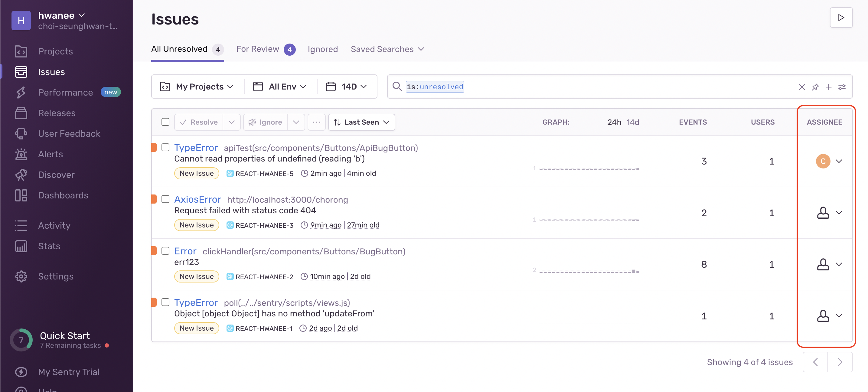This screenshot has width=868, height=392.
Task: Open Discover via the telescope icon
Action: 21,175
